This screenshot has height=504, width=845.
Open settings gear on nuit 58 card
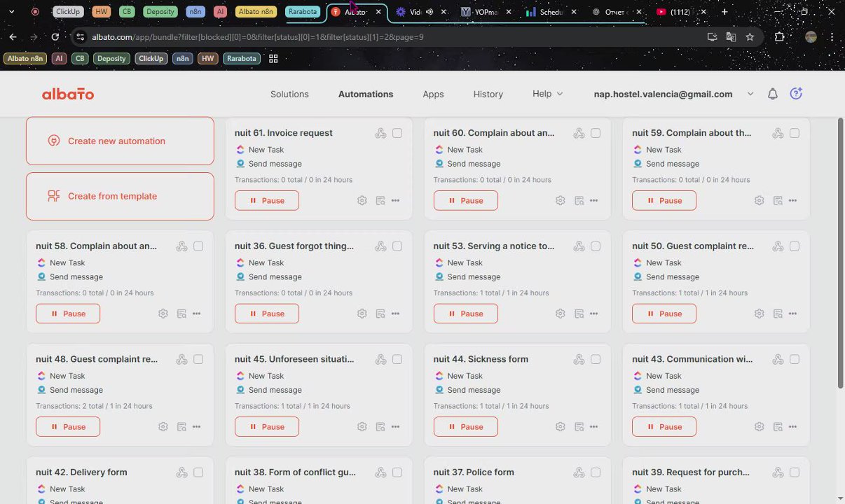(x=163, y=314)
